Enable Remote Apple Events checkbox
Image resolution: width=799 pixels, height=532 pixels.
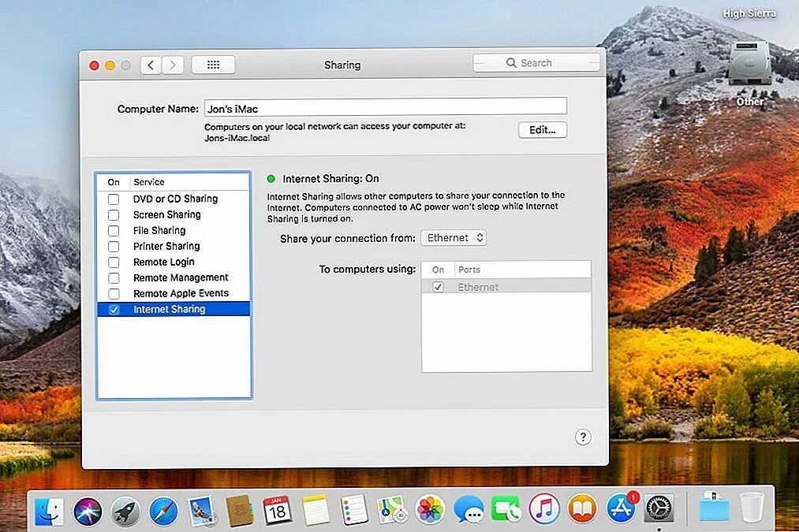click(x=114, y=294)
